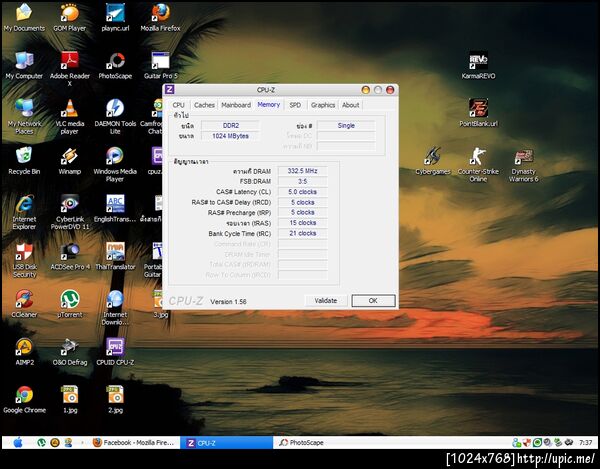Open EnglishTrans desktop shortcut

115,208
